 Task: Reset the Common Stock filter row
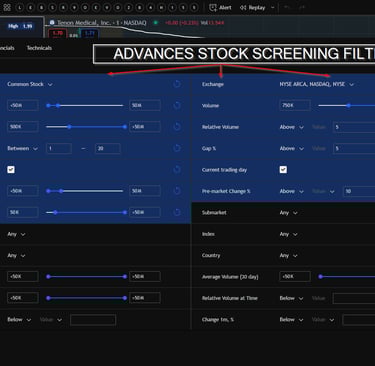177,84
